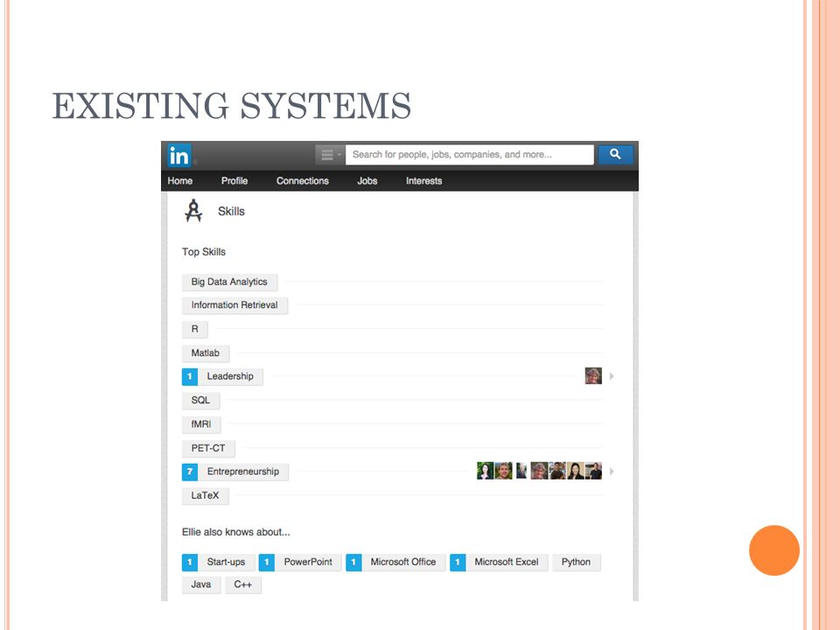This screenshot has width=840, height=630.
Task: Select the PET-CT skill tag
Action: [208, 448]
